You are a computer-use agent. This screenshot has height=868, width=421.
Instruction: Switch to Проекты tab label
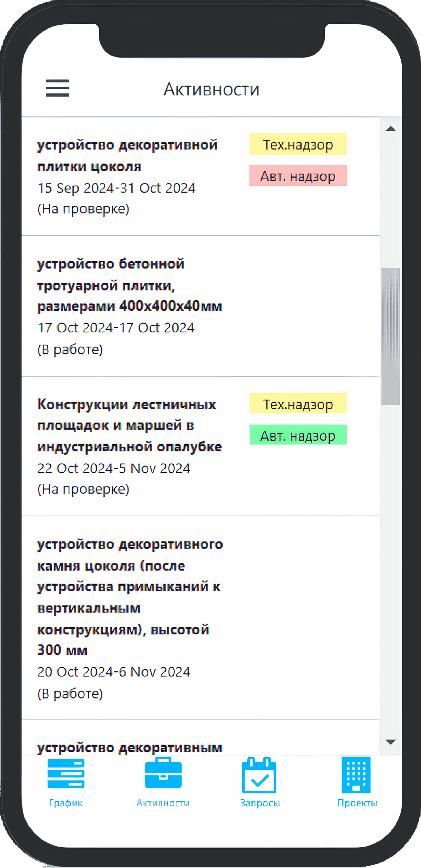click(x=357, y=803)
